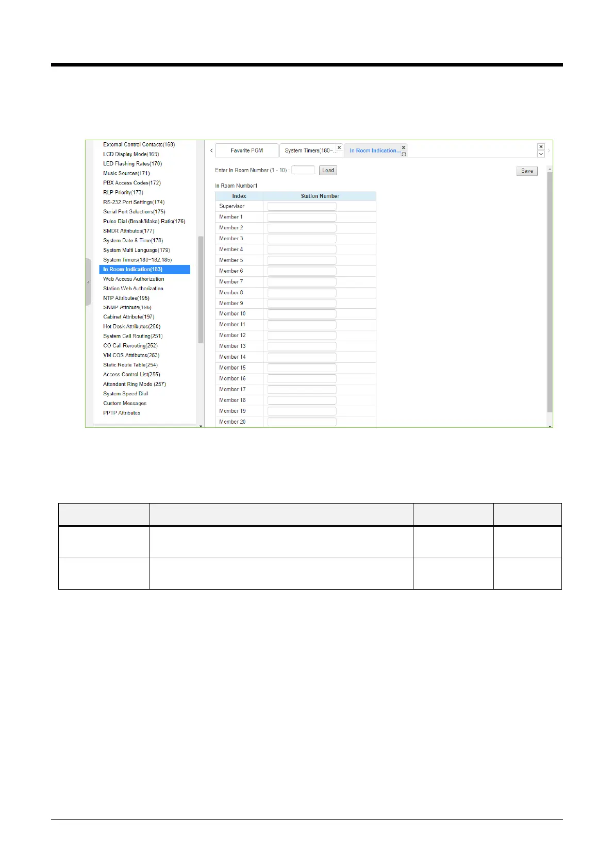Open VM COS Attributes(253)
Screen dimensions: 614x868
tap(131, 356)
